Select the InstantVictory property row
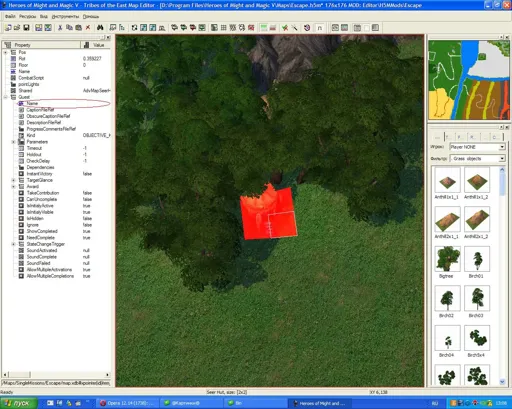 (57, 174)
